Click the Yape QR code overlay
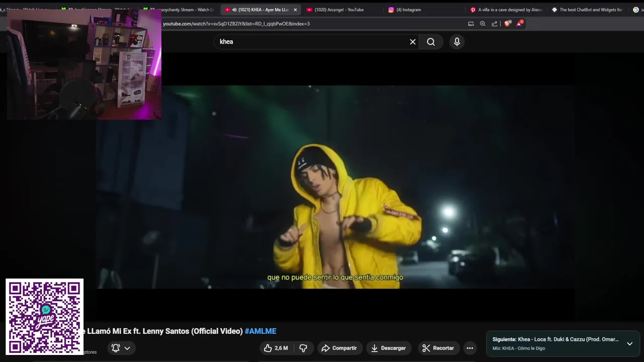 pos(44,317)
